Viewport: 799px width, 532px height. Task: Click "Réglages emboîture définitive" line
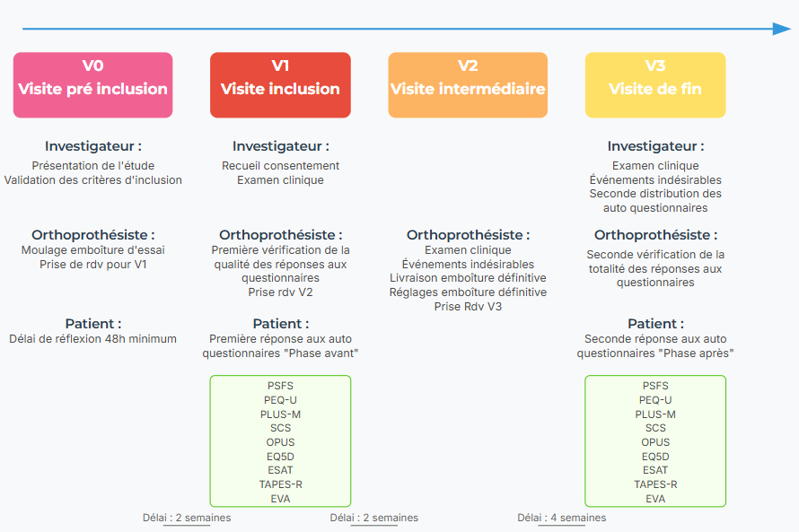pos(468,292)
